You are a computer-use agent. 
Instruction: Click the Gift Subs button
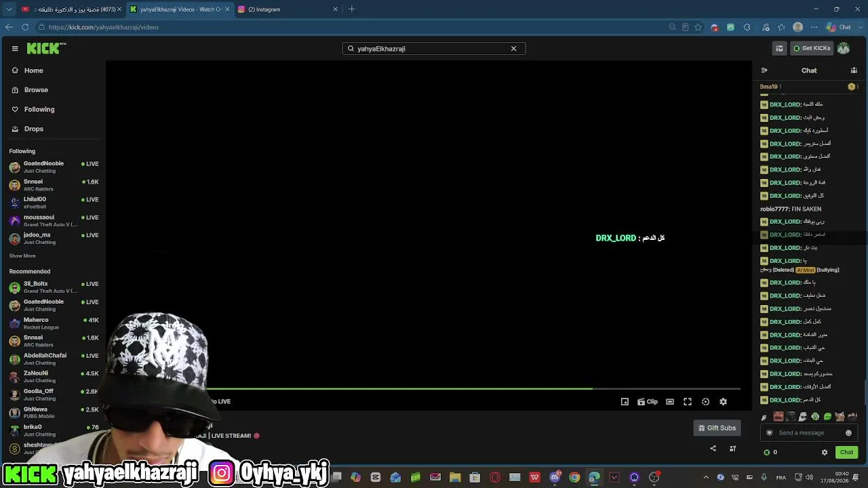(717, 428)
